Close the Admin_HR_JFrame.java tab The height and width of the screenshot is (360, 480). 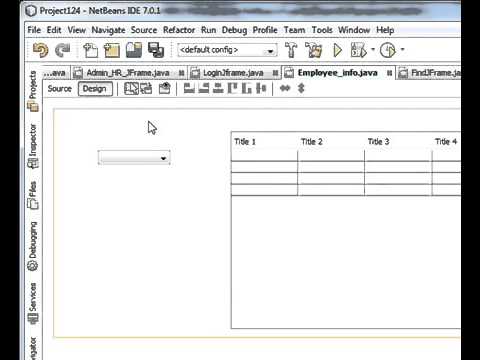pyautogui.click(x=181, y=73)
